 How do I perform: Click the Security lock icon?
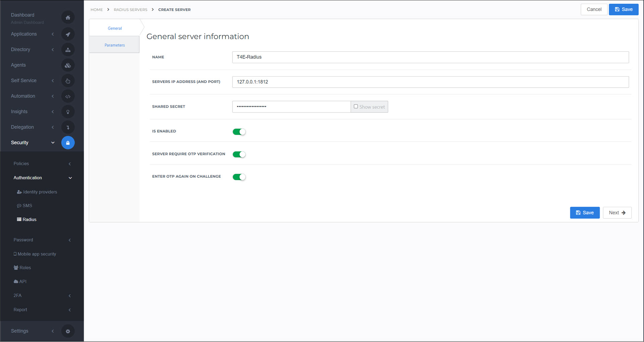click(68, 143)
